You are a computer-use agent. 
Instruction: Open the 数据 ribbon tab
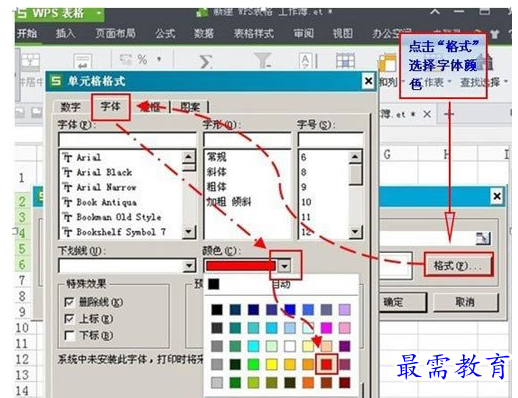point(204,33)
